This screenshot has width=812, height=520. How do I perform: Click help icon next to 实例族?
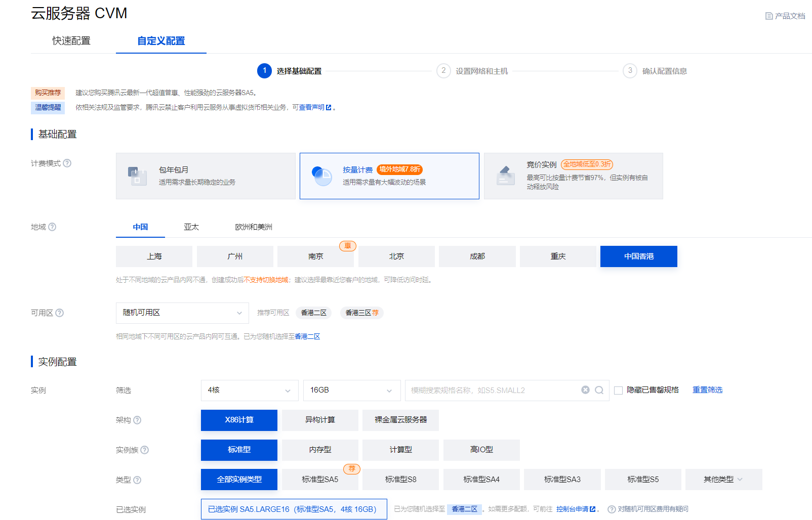click(145, 450)
